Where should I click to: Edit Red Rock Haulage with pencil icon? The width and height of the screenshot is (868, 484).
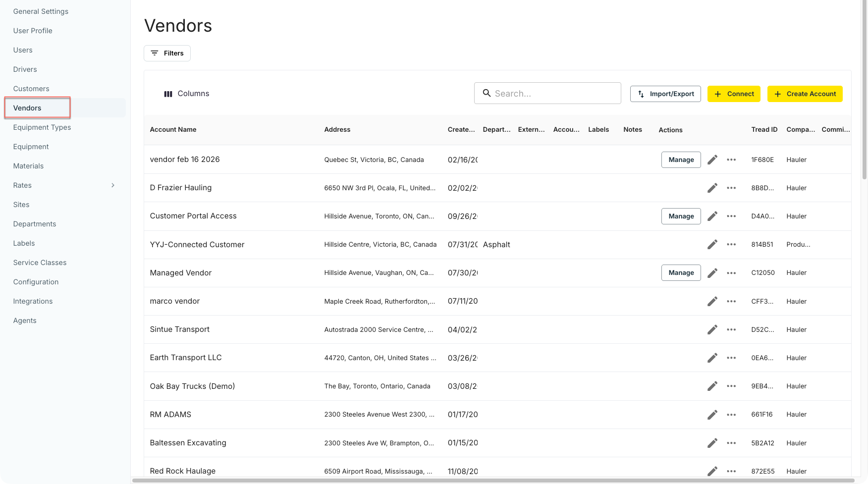pos(712,471)
